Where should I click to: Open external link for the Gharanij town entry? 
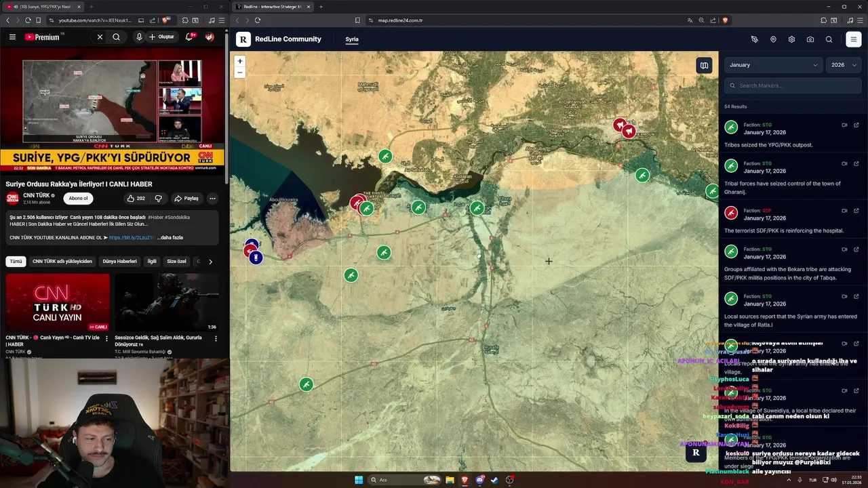(x=856, y=163)
